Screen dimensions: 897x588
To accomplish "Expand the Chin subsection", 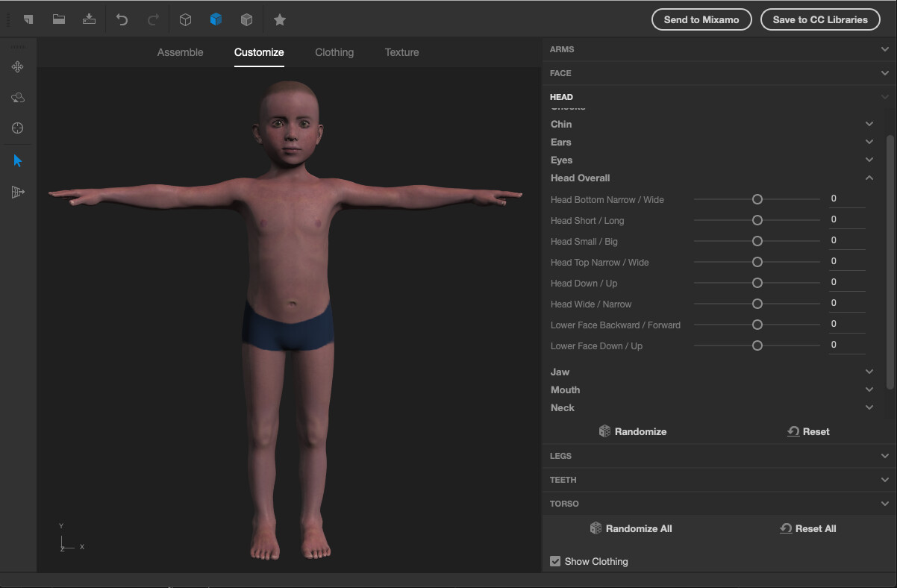I will [712, 124].
